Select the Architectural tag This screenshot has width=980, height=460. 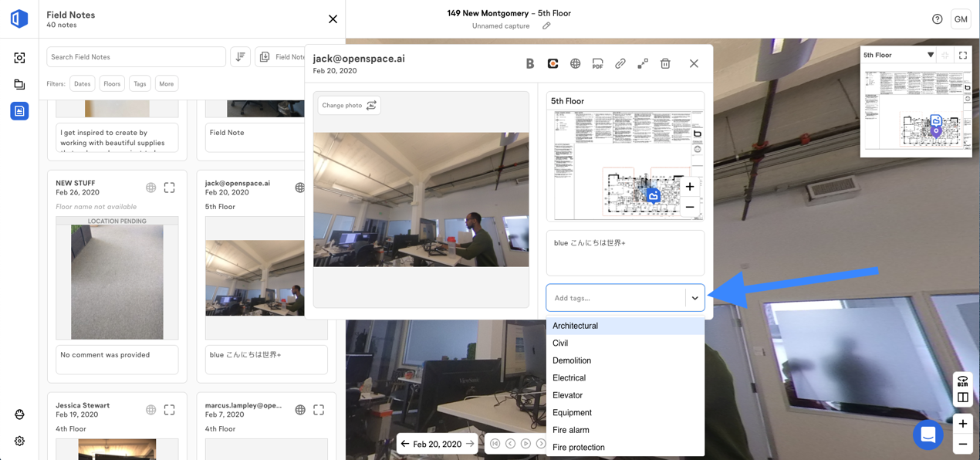coord(625,326)
